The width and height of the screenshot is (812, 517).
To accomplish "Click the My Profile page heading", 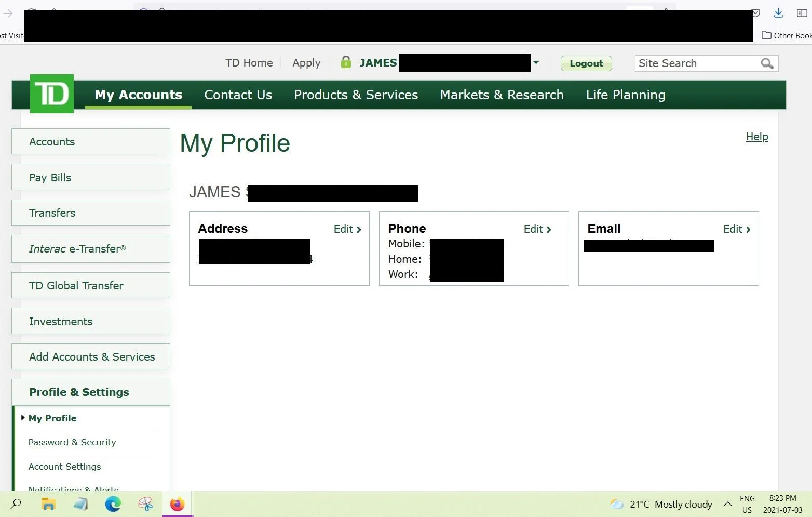I will click(x=235, y=143).
